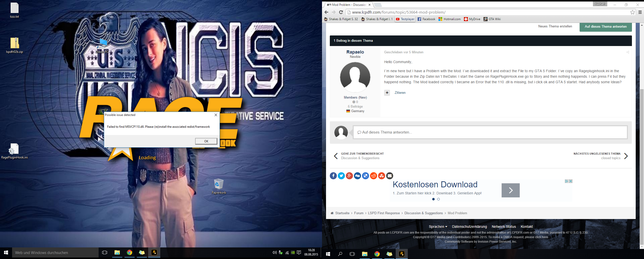
Task: Click the plus multiquote toggle beside Zitieren
Action: (x=387, y=93)
